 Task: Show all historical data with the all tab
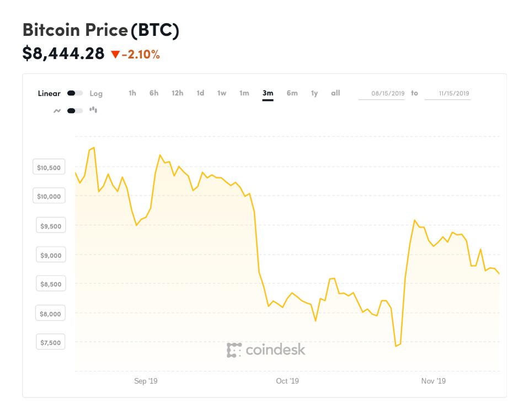[335, 93]
